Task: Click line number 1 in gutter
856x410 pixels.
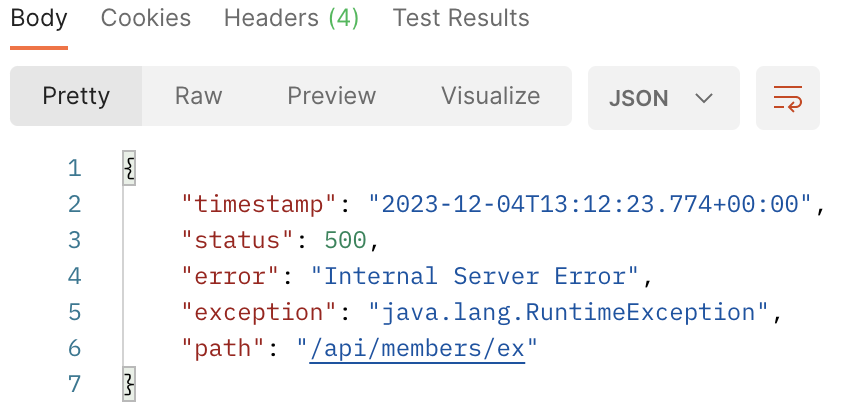Action: tap(75, 168)
